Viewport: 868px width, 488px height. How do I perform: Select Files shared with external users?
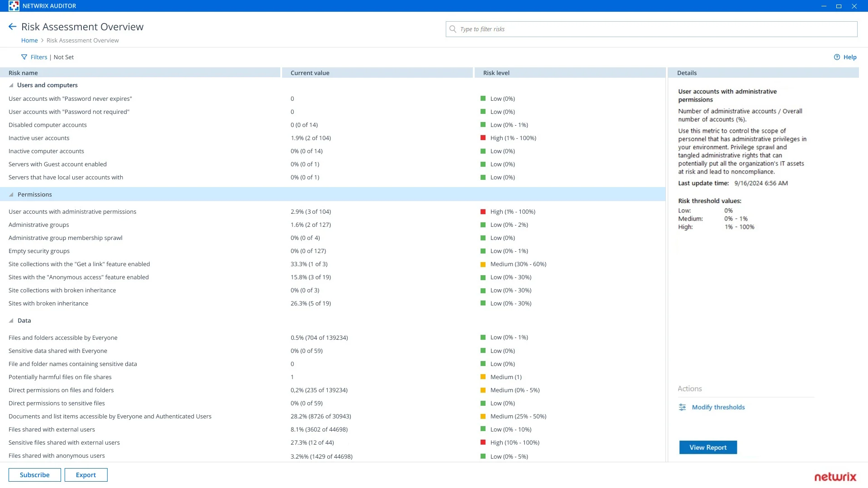click(x=52, y=430)
